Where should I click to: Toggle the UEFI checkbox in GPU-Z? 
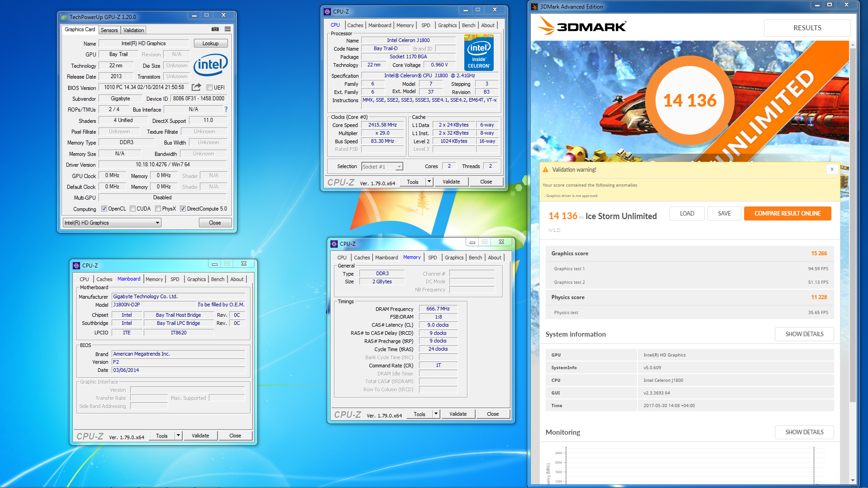[210, 87]
